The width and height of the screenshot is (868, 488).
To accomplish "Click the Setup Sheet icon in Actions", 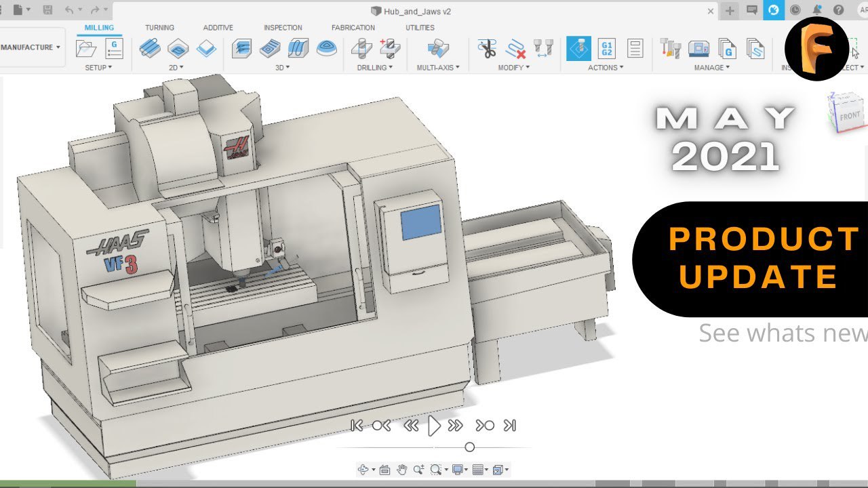I will pos(635,48).
